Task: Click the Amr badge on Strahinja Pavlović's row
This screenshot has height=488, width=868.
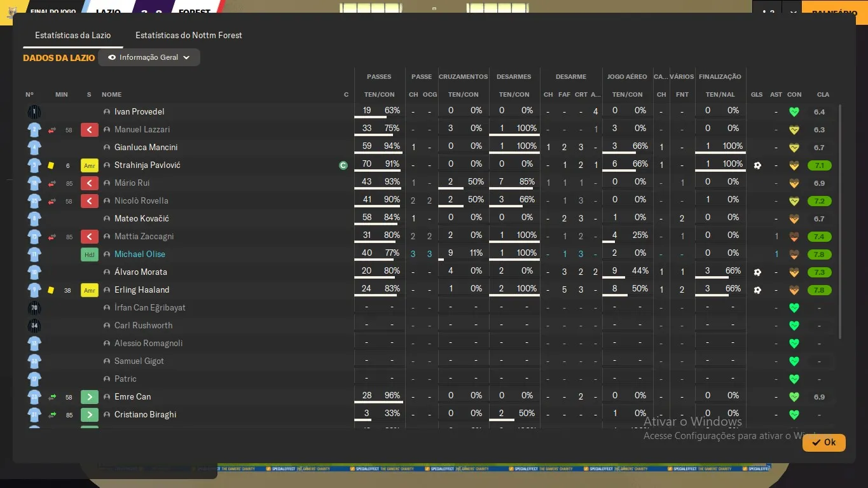Action: click(x=90, y=165)
